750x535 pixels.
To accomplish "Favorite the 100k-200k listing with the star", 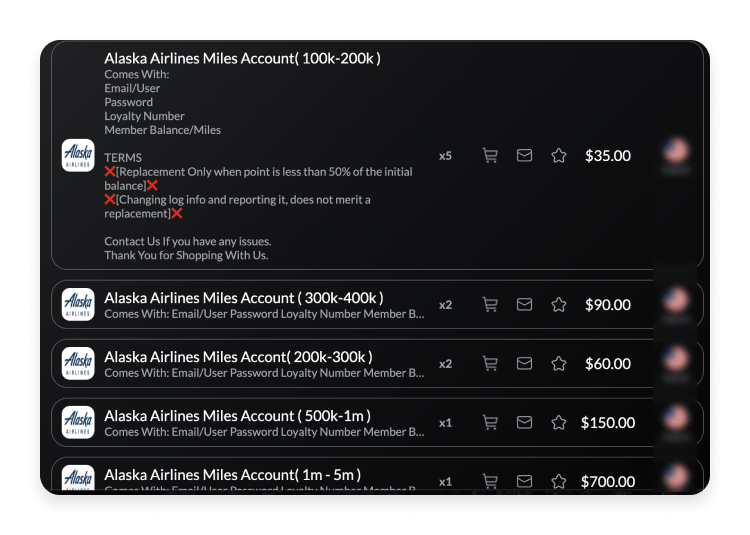I will pos(559,156).
